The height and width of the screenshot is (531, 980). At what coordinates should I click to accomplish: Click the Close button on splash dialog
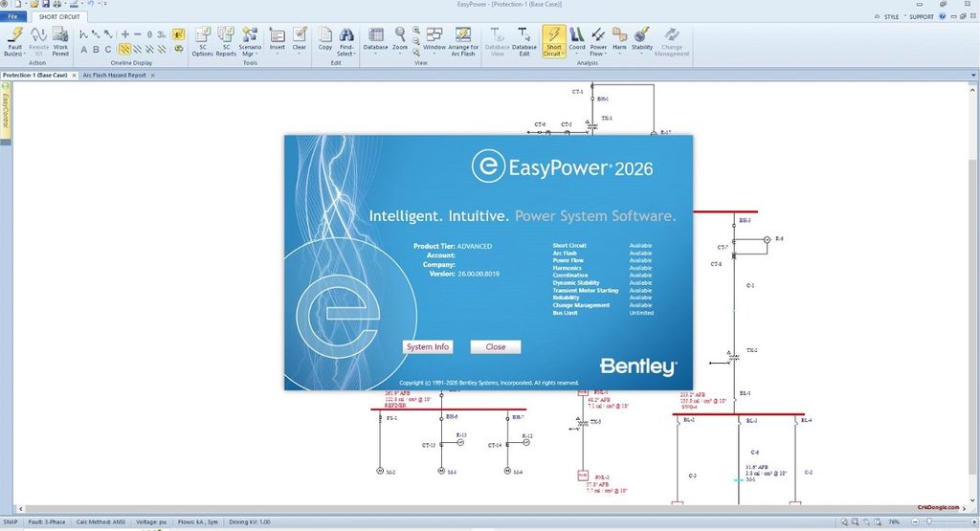[496, 346]
